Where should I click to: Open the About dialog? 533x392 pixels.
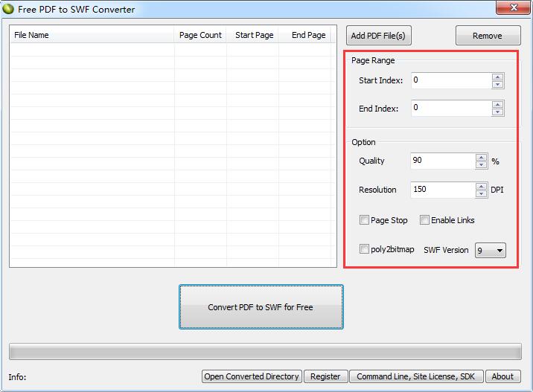502,376
